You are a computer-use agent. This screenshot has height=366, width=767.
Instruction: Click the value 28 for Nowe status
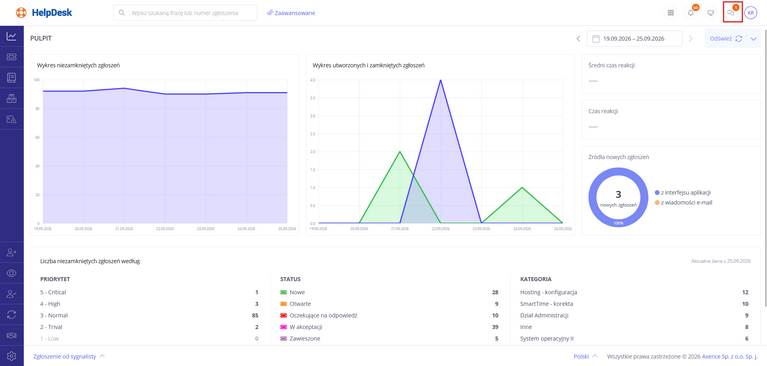pos(495,292)
